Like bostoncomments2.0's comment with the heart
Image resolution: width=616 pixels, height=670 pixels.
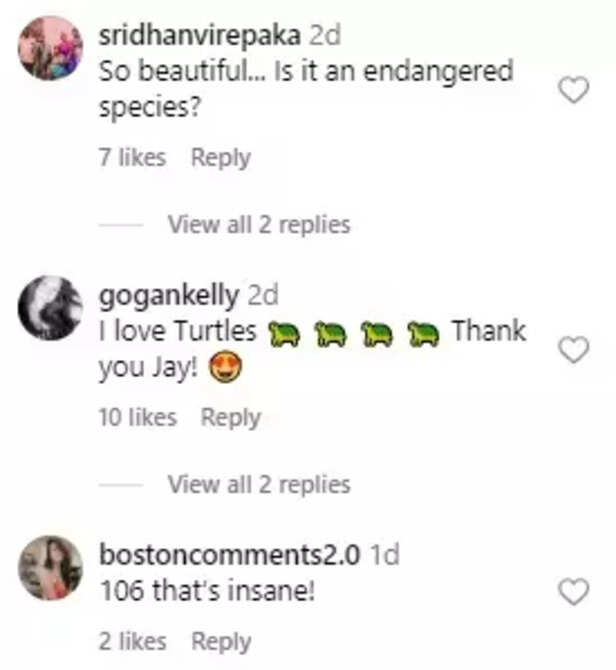[573, 592]
